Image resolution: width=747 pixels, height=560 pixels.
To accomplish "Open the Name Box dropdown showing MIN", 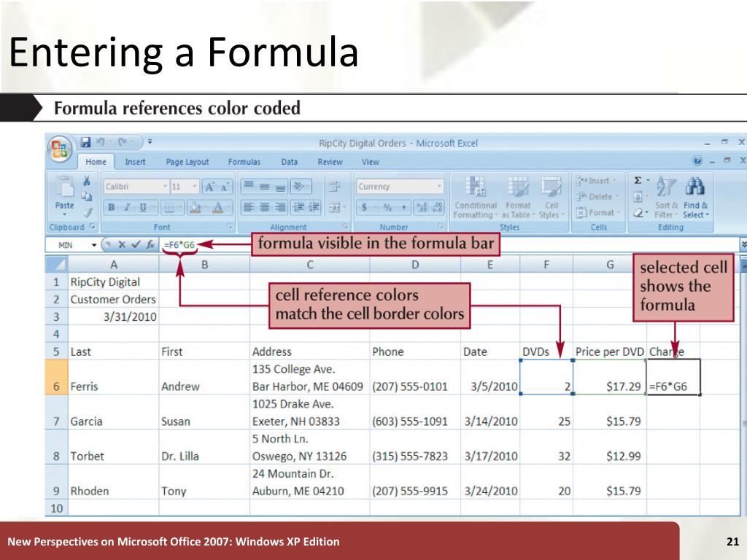I will (94, 245).
